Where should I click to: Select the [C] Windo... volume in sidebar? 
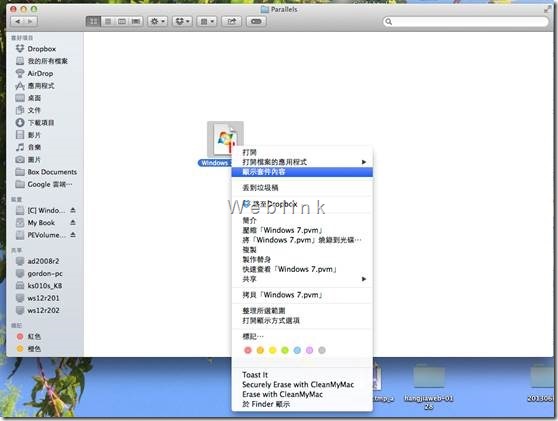click(41, 210)
